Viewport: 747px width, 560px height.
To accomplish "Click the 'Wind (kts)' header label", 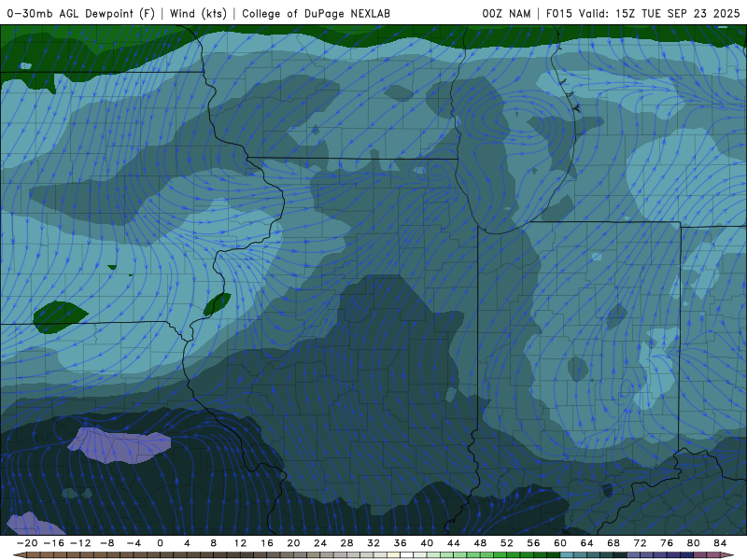I will [198, 13].
